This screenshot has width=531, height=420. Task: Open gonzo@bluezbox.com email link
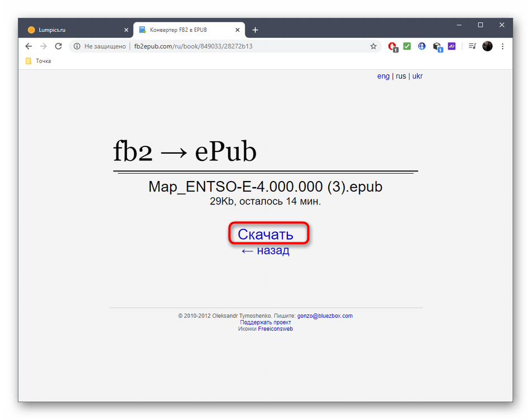[325, 316]
